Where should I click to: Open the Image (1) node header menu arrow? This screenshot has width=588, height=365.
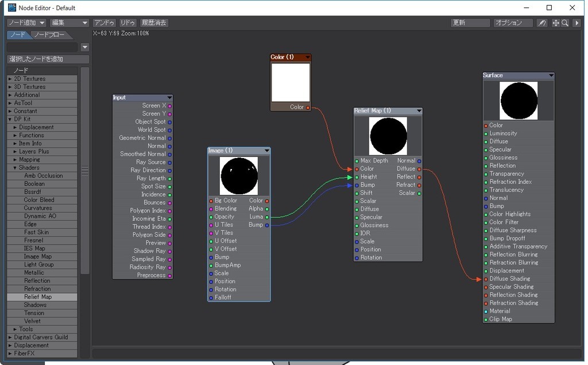pos(266,150)
